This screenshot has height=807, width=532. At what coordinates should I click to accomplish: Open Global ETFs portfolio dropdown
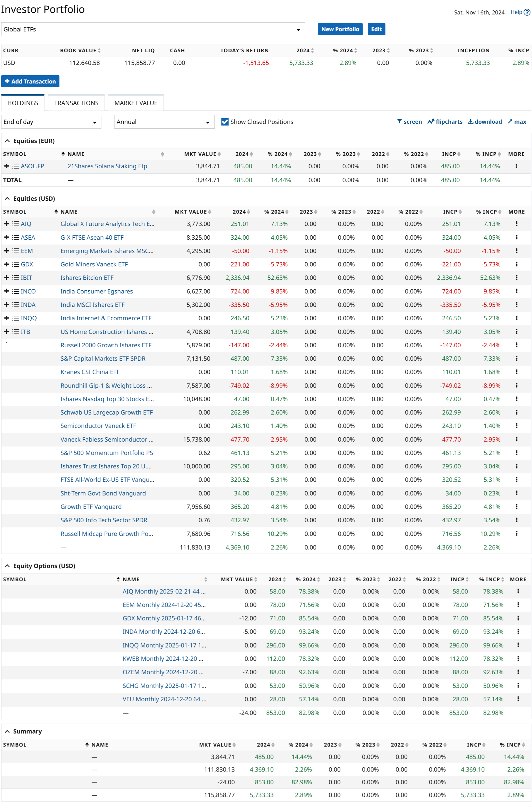(153, 29)
